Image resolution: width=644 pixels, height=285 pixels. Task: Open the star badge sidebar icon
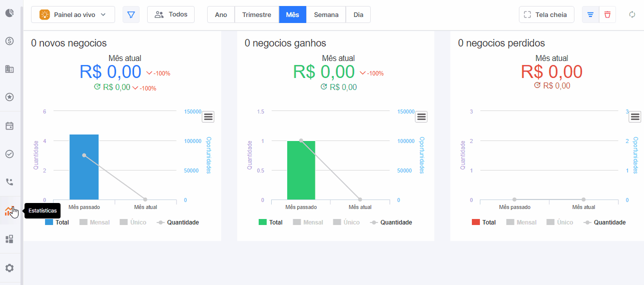point(9,97)
